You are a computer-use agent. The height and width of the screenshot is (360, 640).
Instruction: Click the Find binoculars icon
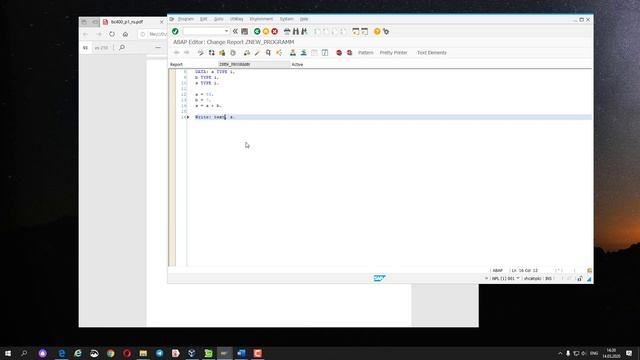296,31
